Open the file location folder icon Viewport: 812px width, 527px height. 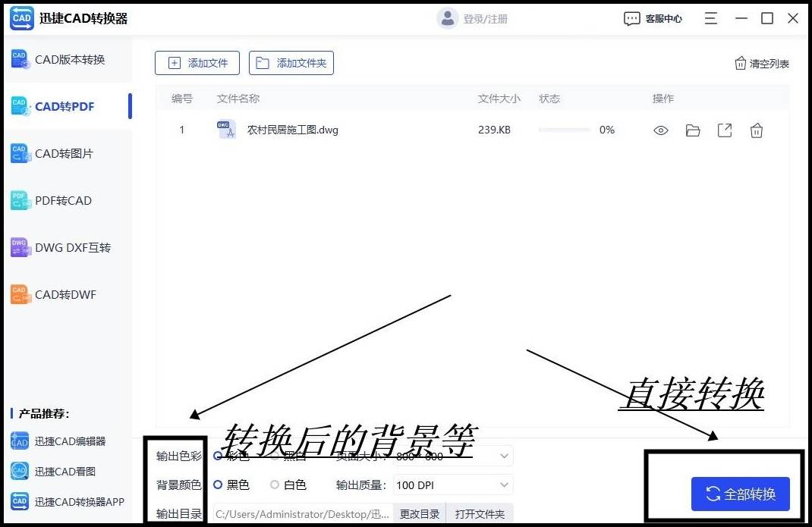(692, 130)
